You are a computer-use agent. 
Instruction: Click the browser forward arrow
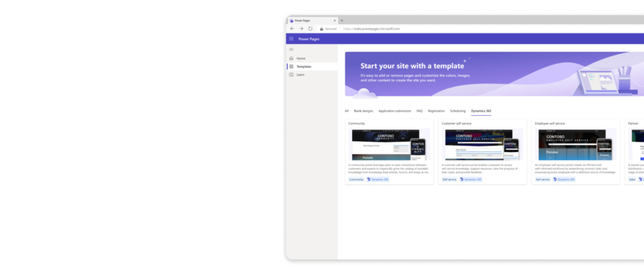(x=301, y=29)
